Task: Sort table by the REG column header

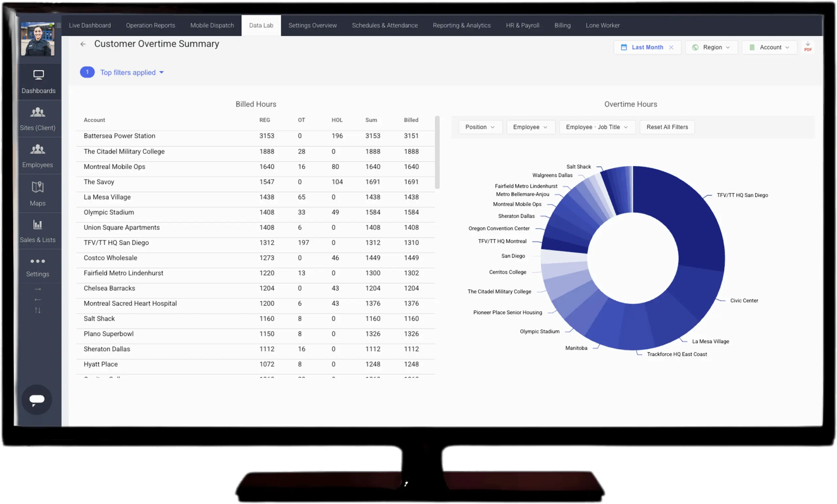Action: tap(265, 120)
